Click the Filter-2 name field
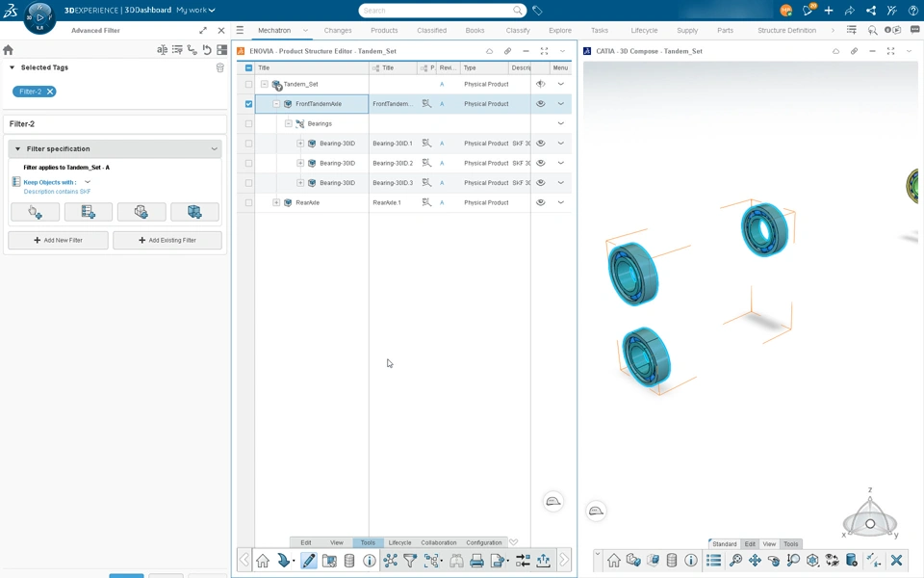 tap(115, 124)
